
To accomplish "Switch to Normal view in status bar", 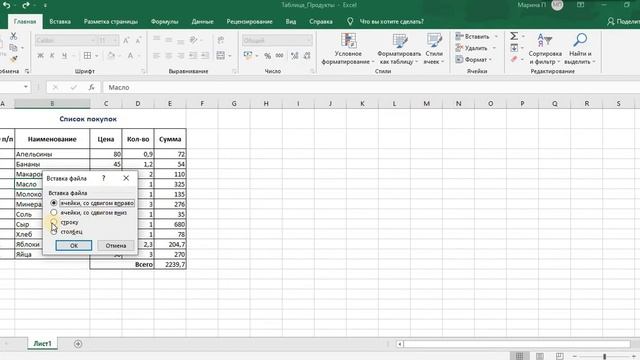I will click(519, 356).
